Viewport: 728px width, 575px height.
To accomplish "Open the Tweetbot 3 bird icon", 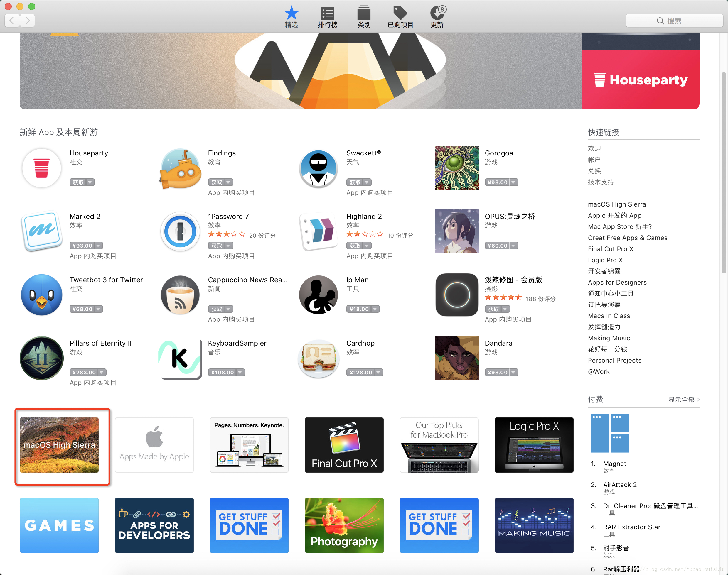I will click(x=41, y=295).
